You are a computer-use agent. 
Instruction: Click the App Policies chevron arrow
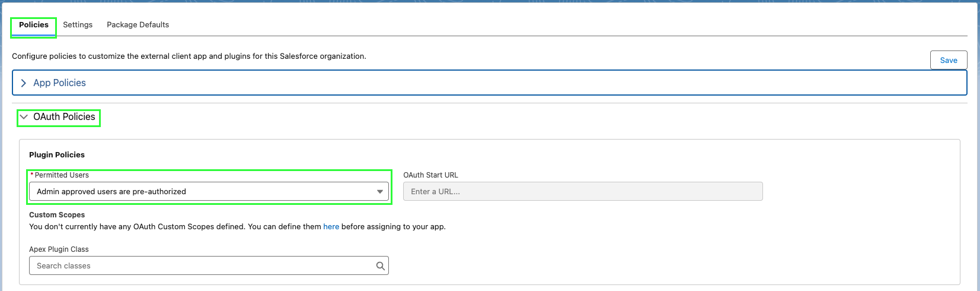[x=24, y=83]
